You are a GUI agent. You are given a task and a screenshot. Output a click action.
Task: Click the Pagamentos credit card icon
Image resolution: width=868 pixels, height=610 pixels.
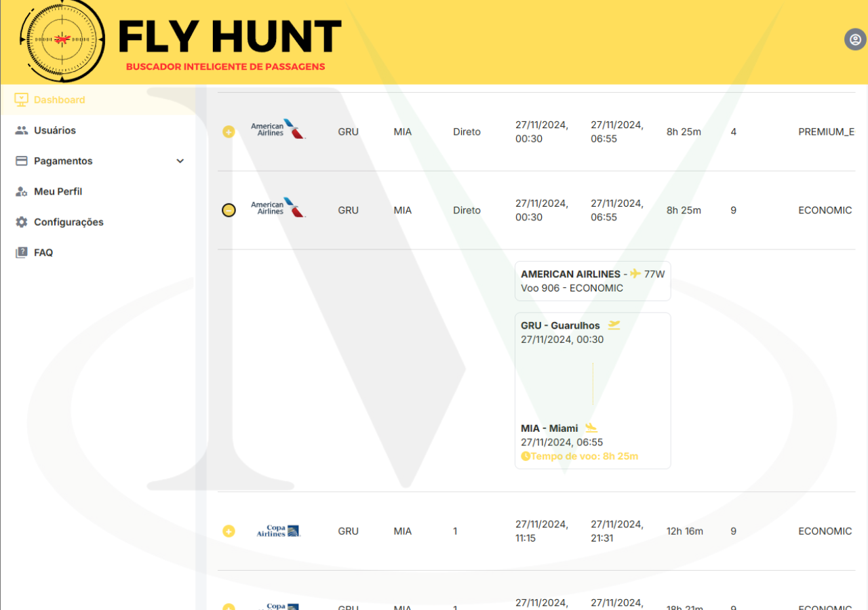tap(22, 161)
